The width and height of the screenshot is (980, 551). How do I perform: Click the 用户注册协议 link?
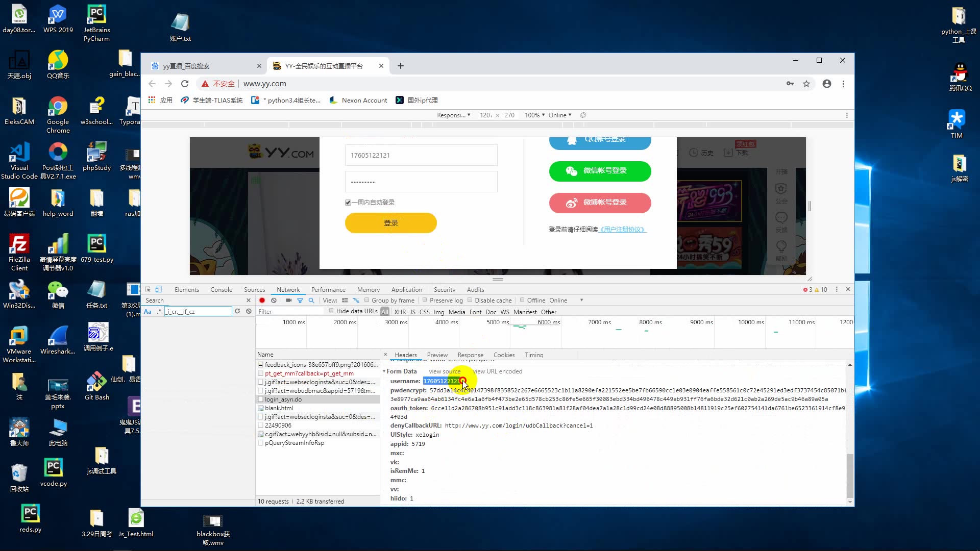click(x=621, y=229)
